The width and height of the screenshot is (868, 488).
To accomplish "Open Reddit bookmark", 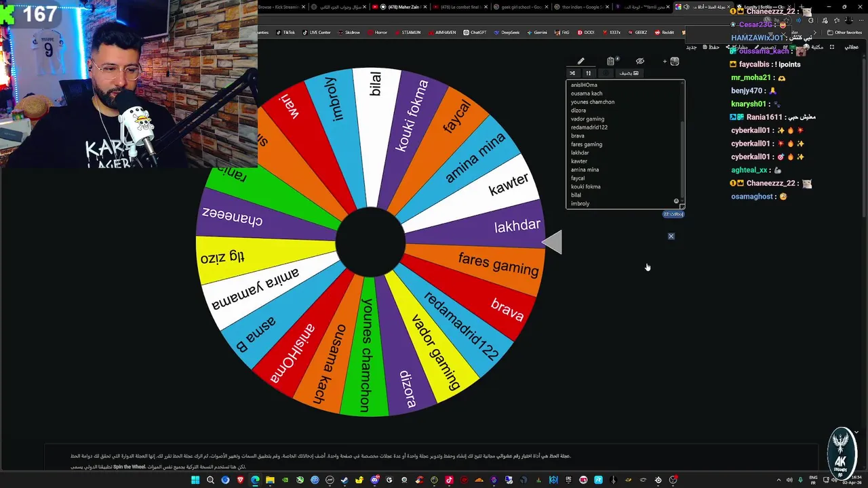I will click(665, 32).
